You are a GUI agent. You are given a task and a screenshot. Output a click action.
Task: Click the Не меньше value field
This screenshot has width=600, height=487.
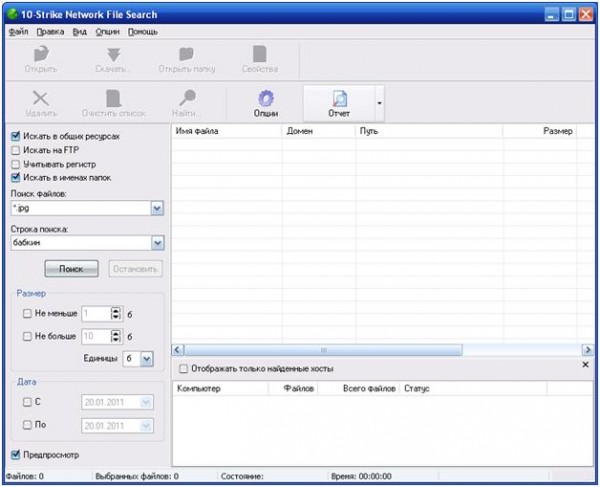[96, 314]
